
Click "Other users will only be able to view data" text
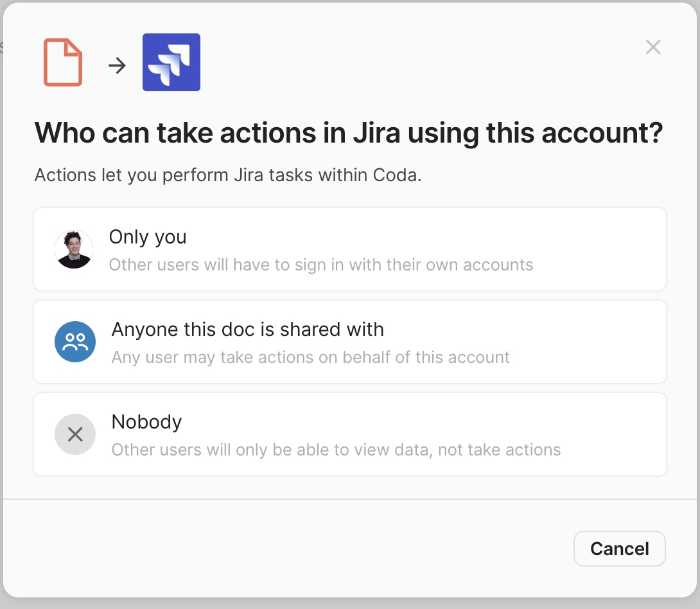pyautogui.click(x=336, y=450)
